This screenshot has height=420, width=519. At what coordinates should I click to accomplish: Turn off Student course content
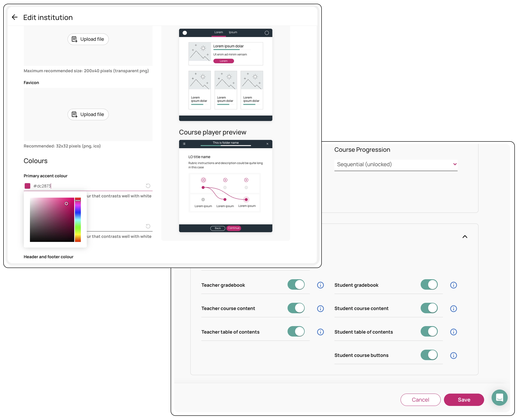429,308
